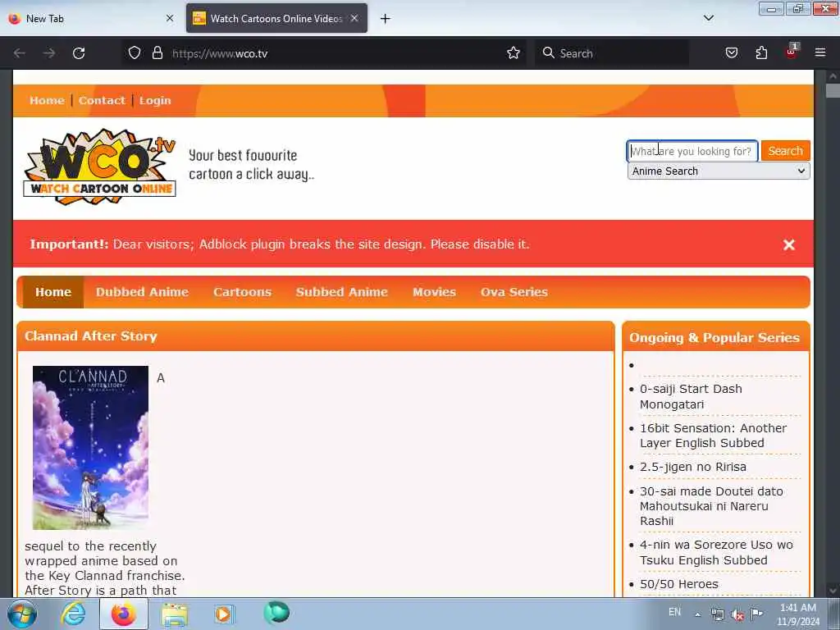Switch to the New Tab browser tab
The image size is (840, 630).
click(x=91, y=18)
